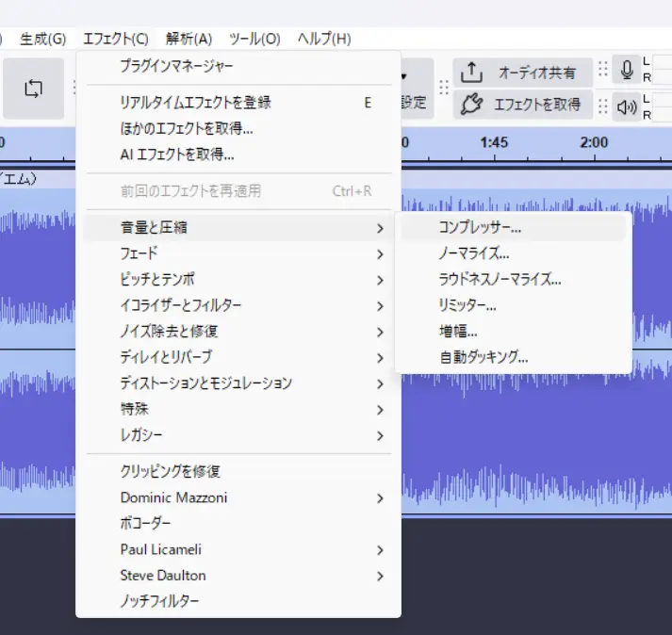Click the 1:45 mark on timeline ruler
The height and width of the screenshot is (635, 672).
(x=494, y=142)
